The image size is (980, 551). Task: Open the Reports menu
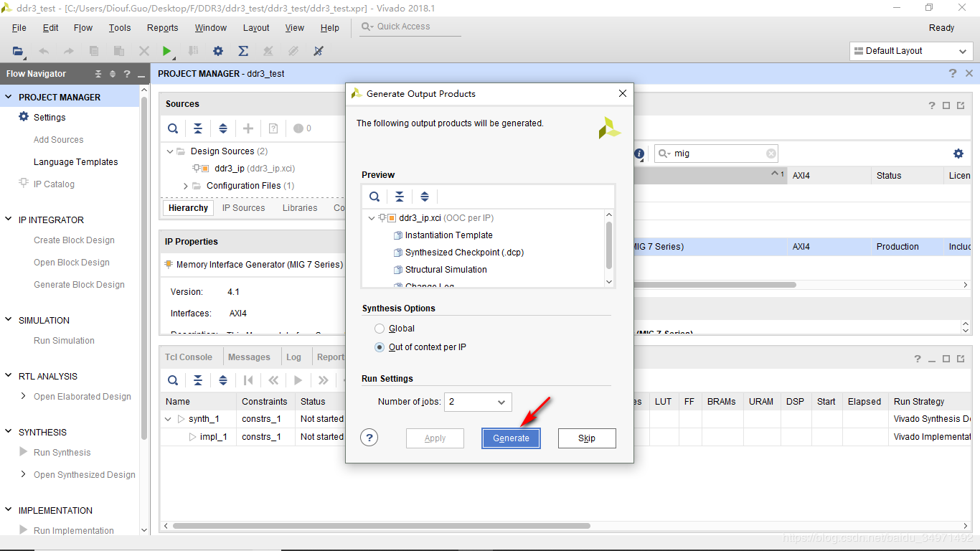pyautogui.click(x=163, y=28)
